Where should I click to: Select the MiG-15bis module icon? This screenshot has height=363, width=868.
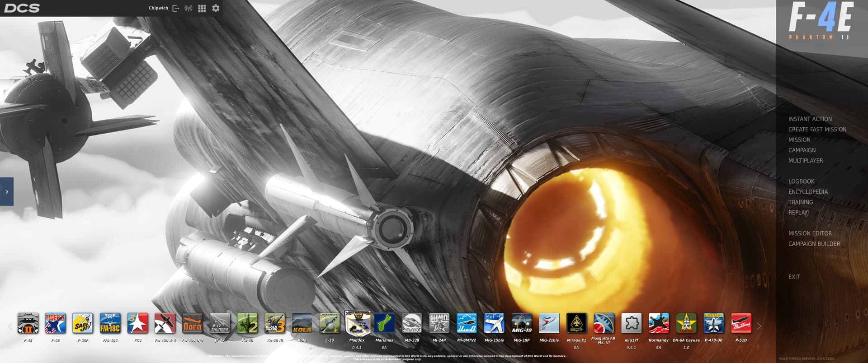(x=494, y=323)
